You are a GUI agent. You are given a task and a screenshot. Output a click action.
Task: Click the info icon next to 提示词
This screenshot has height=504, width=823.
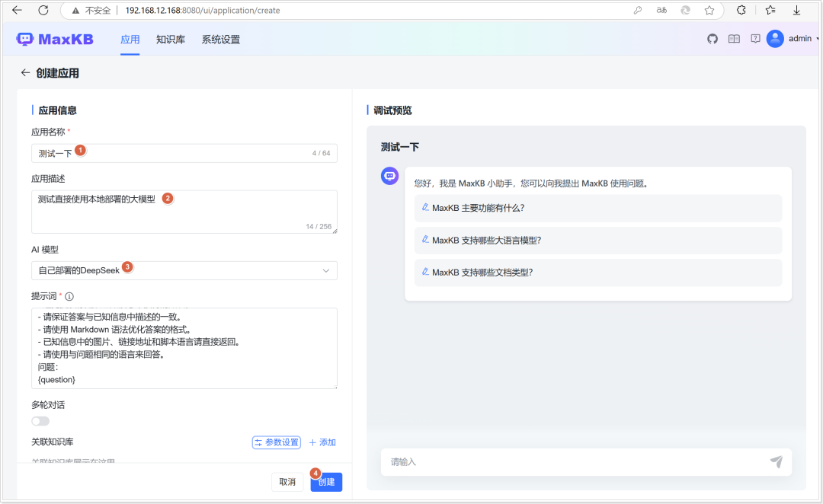(x=69, y=296)
